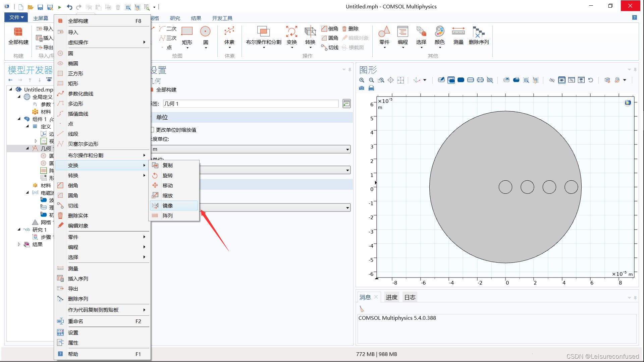
Task: Reset hiding with the circular arrow icon
Action: (x=591, y=80)
